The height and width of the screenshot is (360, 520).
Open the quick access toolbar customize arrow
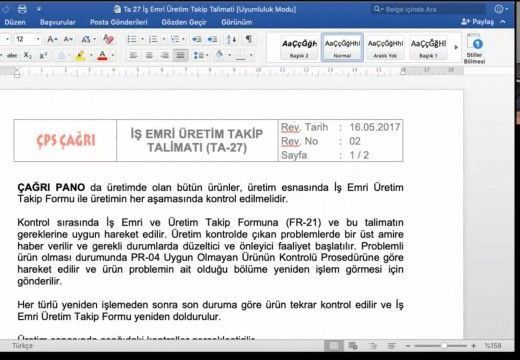coord(39,9)
